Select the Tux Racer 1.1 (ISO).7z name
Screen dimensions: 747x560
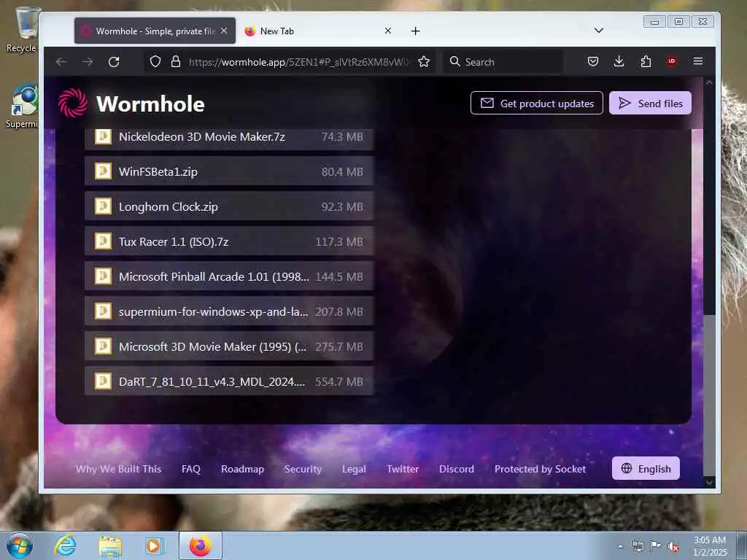174,241
